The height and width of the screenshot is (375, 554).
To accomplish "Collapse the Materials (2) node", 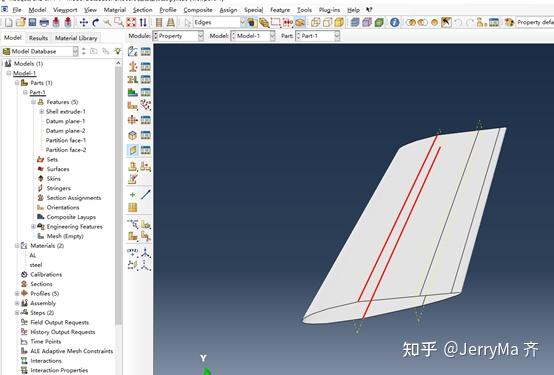I will [x=17, y=245].
